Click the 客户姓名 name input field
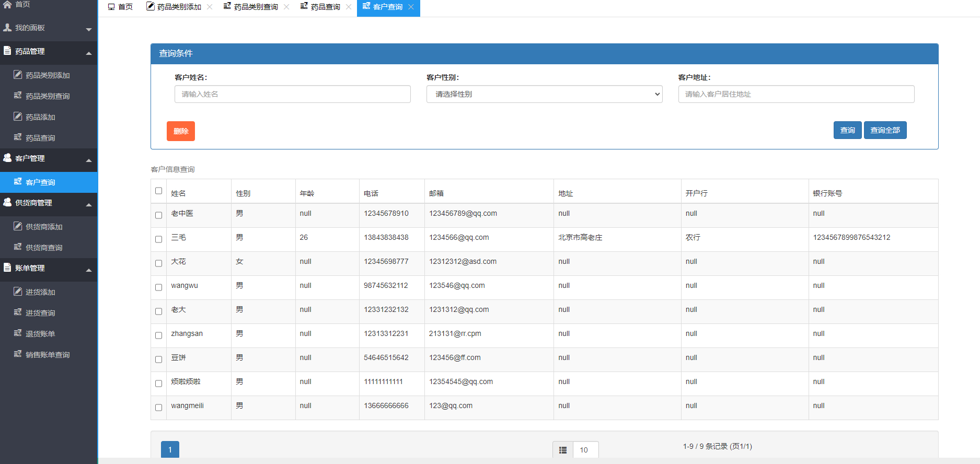 point(292,94)
